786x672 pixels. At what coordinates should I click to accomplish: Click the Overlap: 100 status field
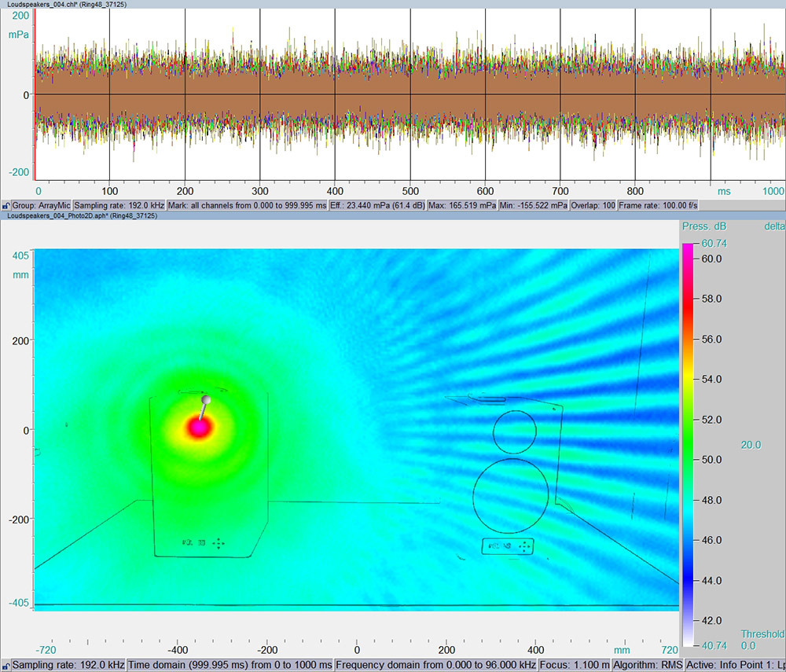point(593,205)
